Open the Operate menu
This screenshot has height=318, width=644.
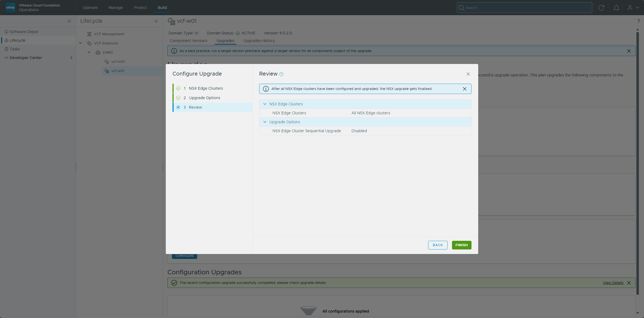(x=90, y=8)
